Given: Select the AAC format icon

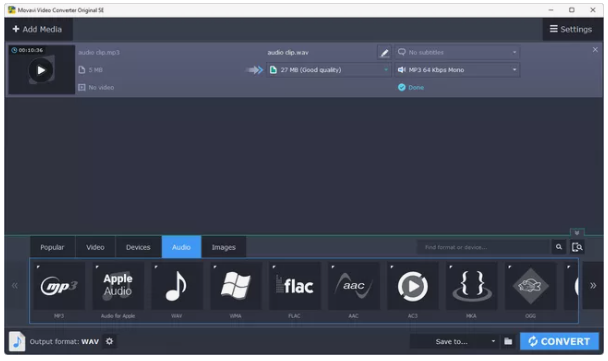Looking at the screenshot, I should click(354, 286).
